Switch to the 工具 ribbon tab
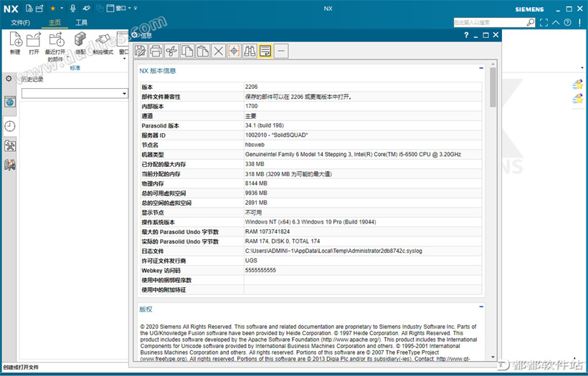 pyautogui.click(x=81, y=22)
